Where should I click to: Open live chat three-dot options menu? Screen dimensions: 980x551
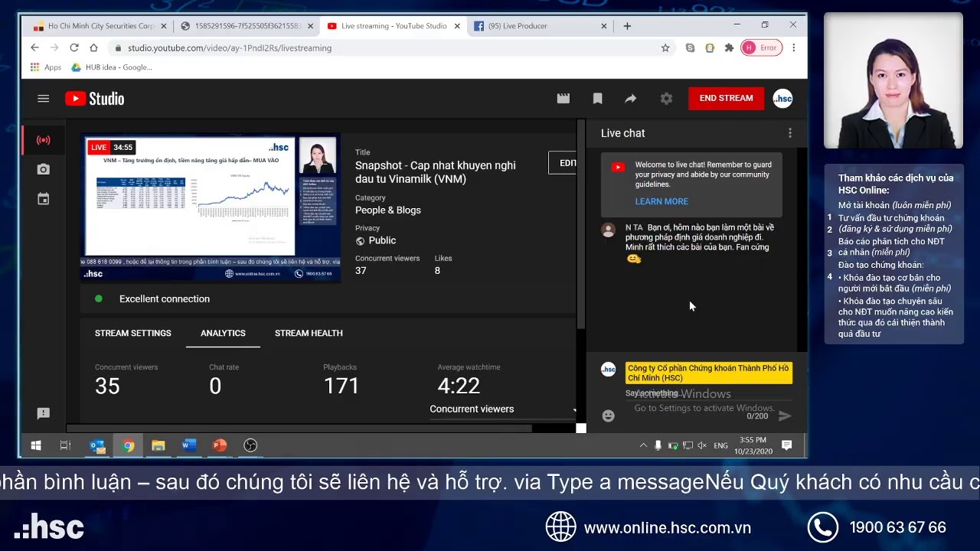[790, 133]
